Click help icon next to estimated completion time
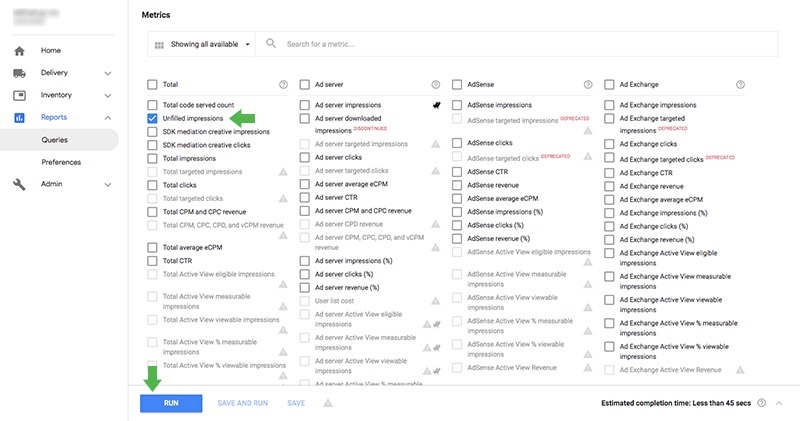Image resolution: width=800 pixels, height=421 pixels. (x=762, y=402)
